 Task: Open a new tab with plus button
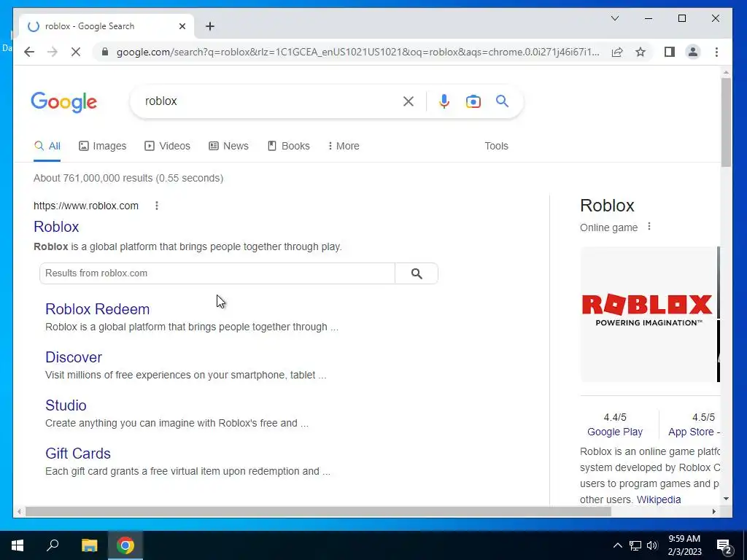pos(210,26)
